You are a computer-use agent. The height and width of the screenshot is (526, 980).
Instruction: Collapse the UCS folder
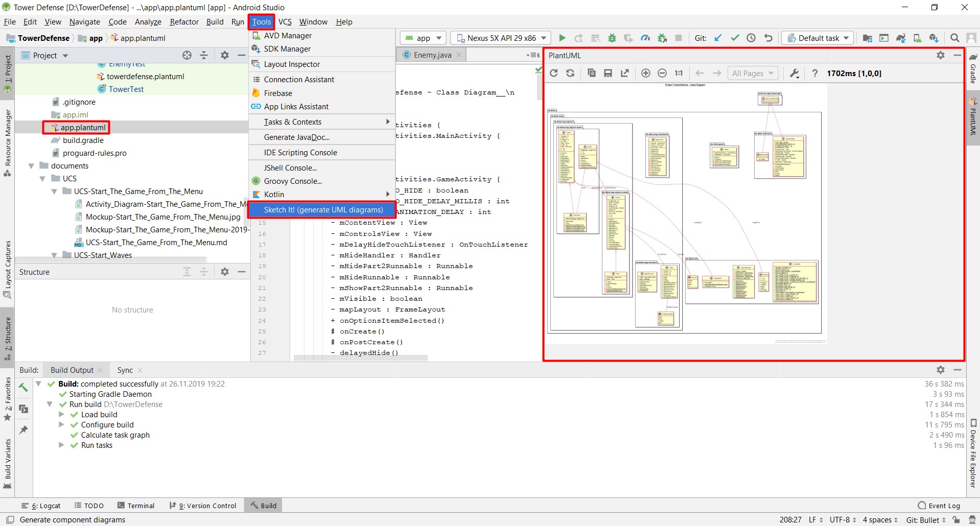(x=43, y=179)
